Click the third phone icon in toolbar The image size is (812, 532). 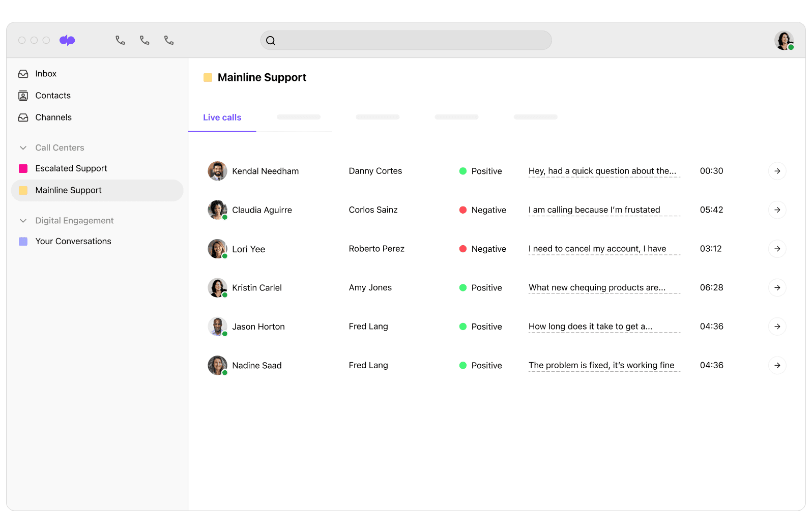pos(169,40)
